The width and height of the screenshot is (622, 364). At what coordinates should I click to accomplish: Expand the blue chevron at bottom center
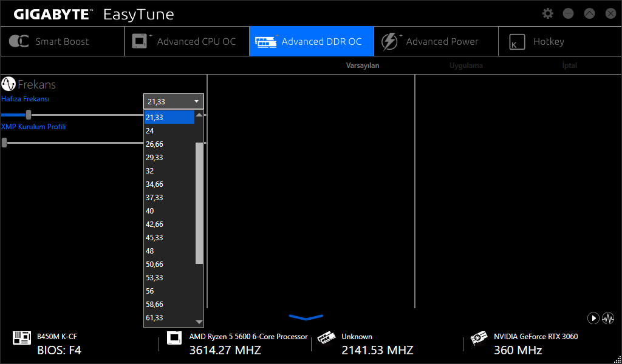pos(306,317)
